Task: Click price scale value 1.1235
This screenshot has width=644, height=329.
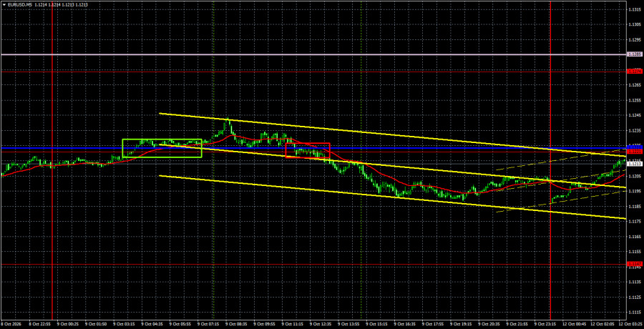Action: pyautogui.click(x=635, y=130)
